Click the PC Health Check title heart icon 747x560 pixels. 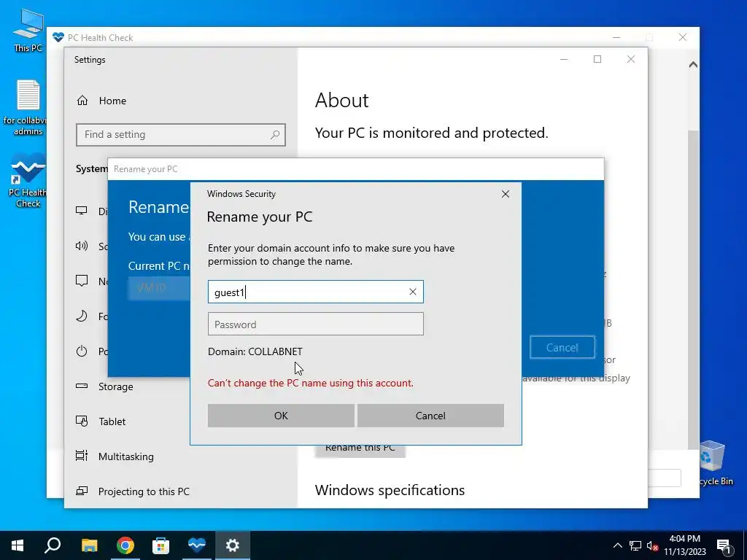(58, 37)
